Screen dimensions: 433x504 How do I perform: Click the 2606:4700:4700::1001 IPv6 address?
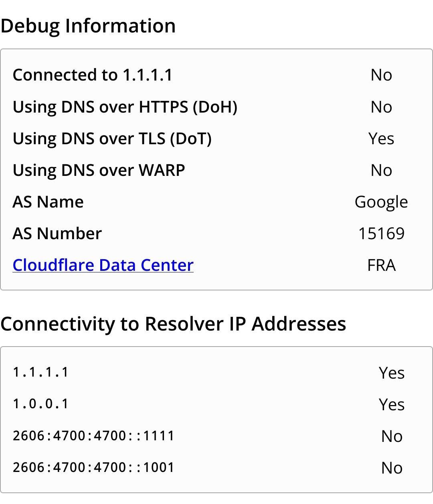(x=93, y=467)
